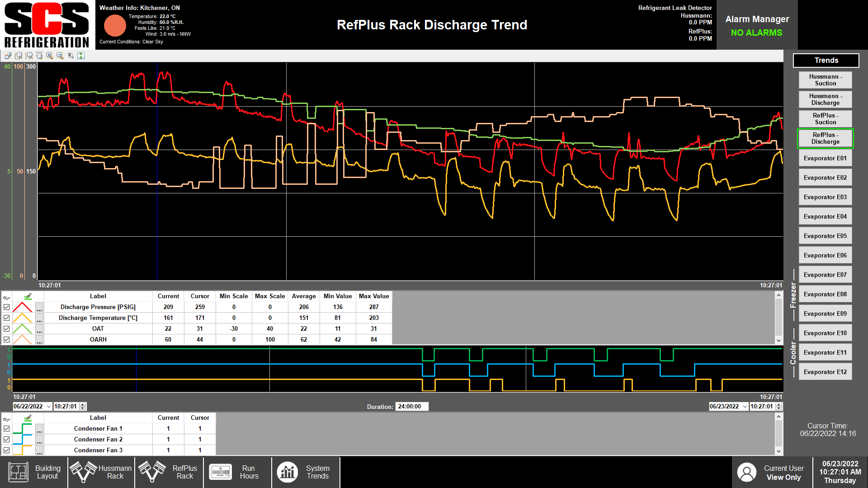The width and height of the screenshot is (868, 488).
Task: Open the Hussmann Rack screen
Action: click(x=101, y=472)
